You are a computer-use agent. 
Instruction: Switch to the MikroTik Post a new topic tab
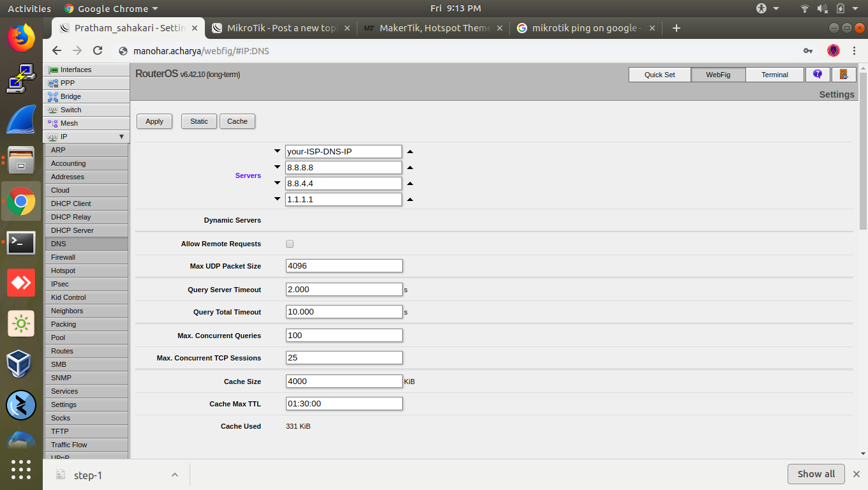click(x=280, y=28)
